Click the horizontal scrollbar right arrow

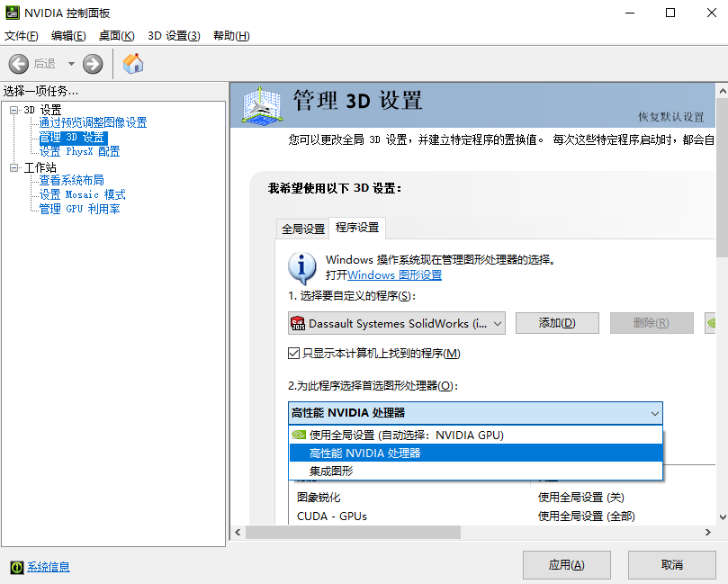[707, 532]
